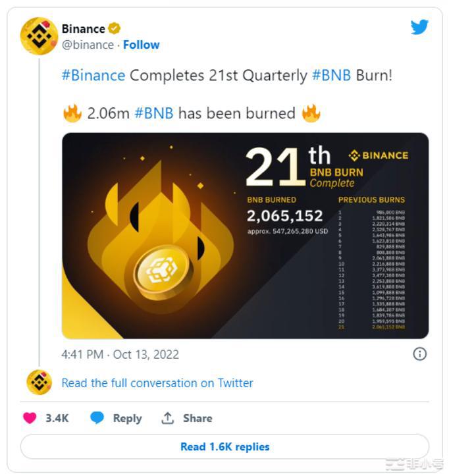Click the share arrow icon
Screen dimensions: 449x476
(x=168, y=418)
